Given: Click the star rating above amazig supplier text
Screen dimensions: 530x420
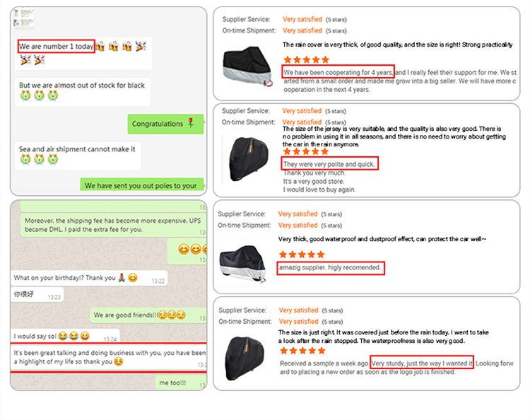Looking at the screenshot, I should click(303, 255).
